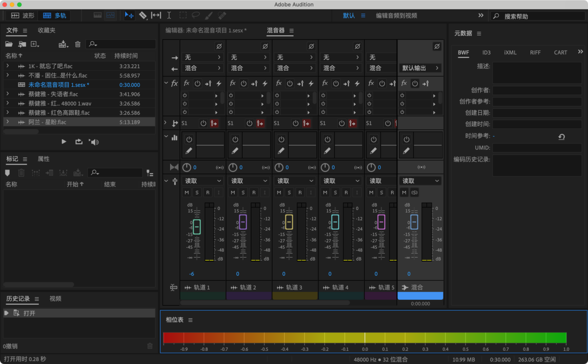
Task: Click the new file icon in Files panel
Action: click(35, 44)
